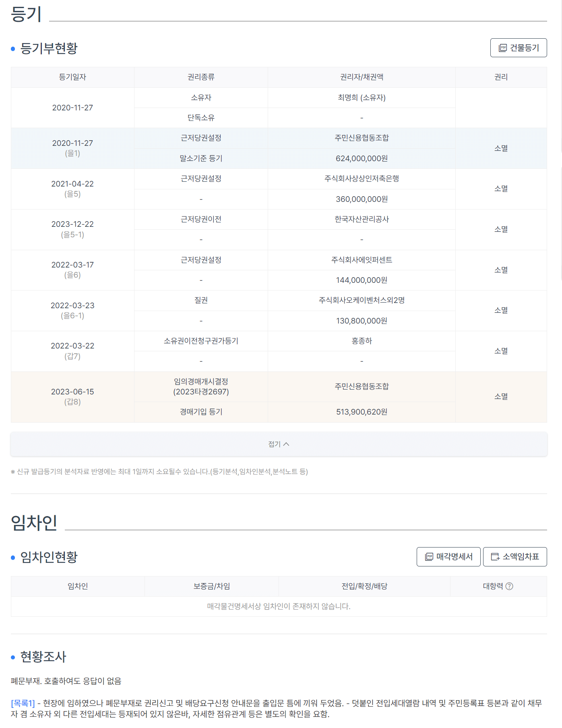This screenshot has width=562, height=728.
Task: Collapse the registry table with 접기
Action: point(279,444)
